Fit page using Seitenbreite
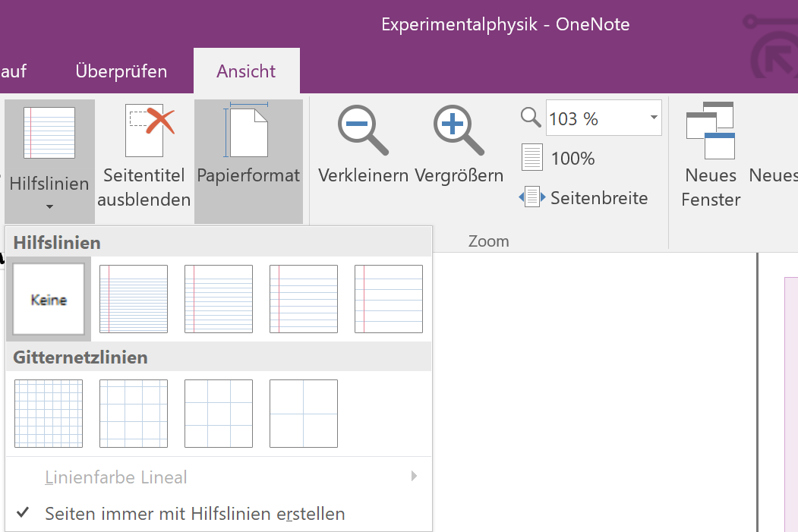 pos(584,198)
